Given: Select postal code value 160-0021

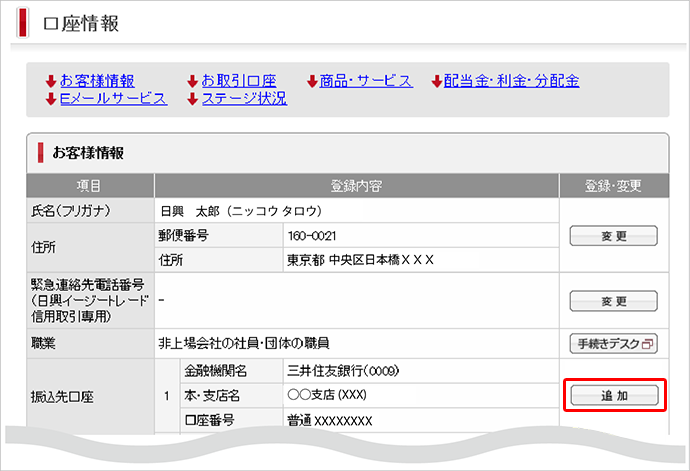Looking at the screenshot, I should [312, 236].
